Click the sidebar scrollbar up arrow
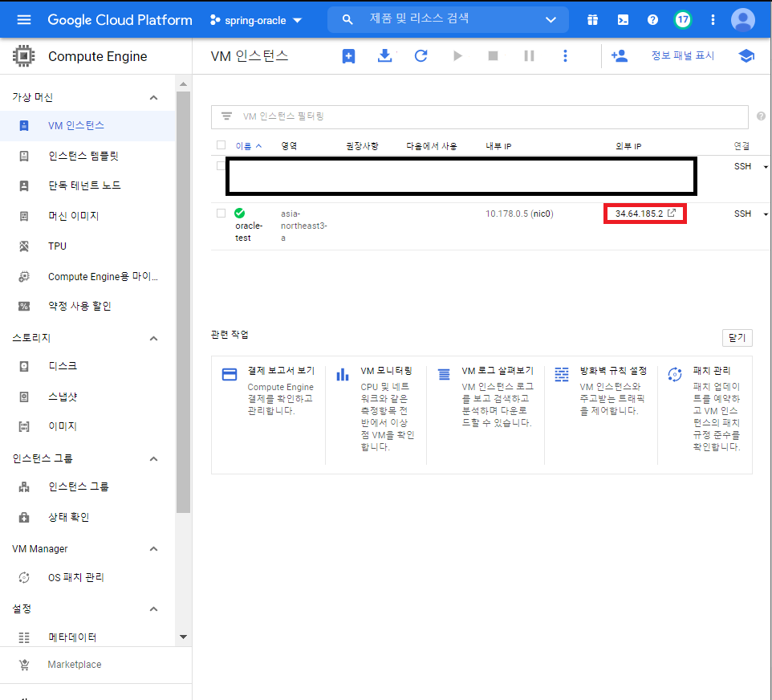This screenshot has width=772, height=700. 183,84
